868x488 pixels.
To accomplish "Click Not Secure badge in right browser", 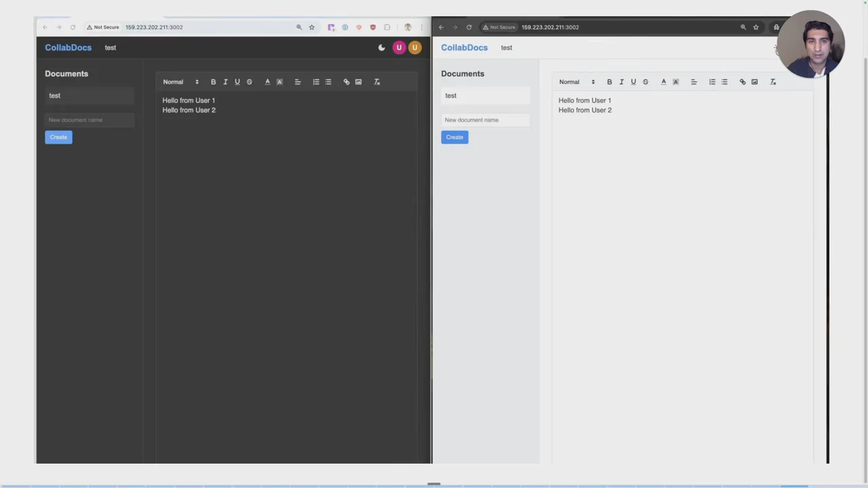I will [498, 27].
